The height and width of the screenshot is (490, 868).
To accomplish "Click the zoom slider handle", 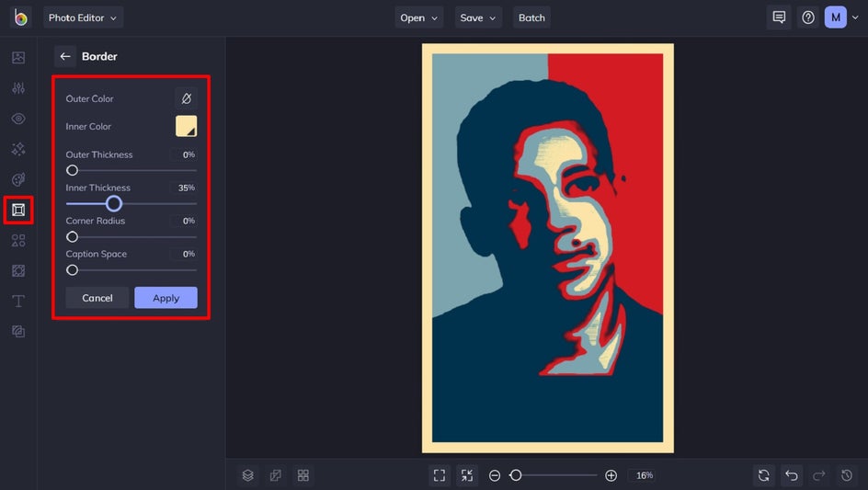I will click(x=516, y=475).
